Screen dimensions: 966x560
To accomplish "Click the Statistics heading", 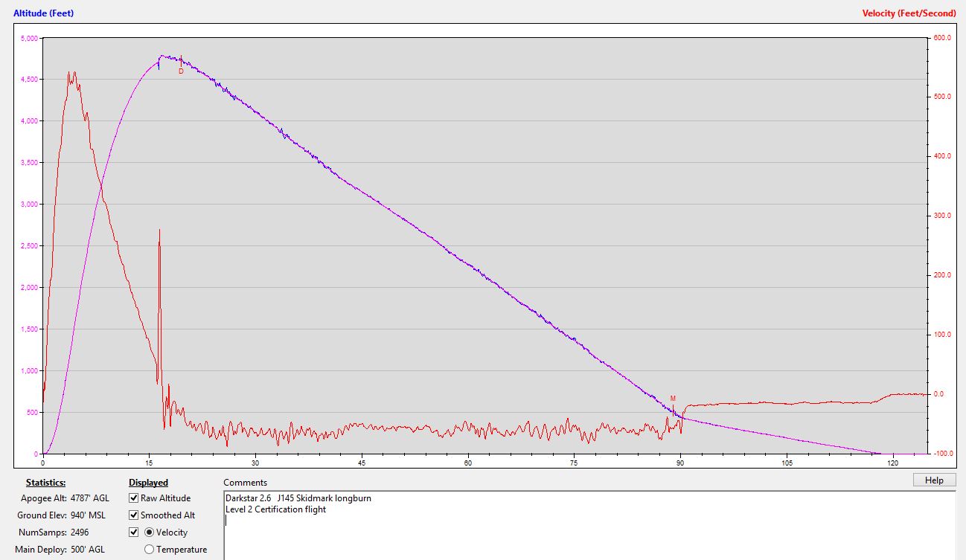I will (x=45, y=483).
